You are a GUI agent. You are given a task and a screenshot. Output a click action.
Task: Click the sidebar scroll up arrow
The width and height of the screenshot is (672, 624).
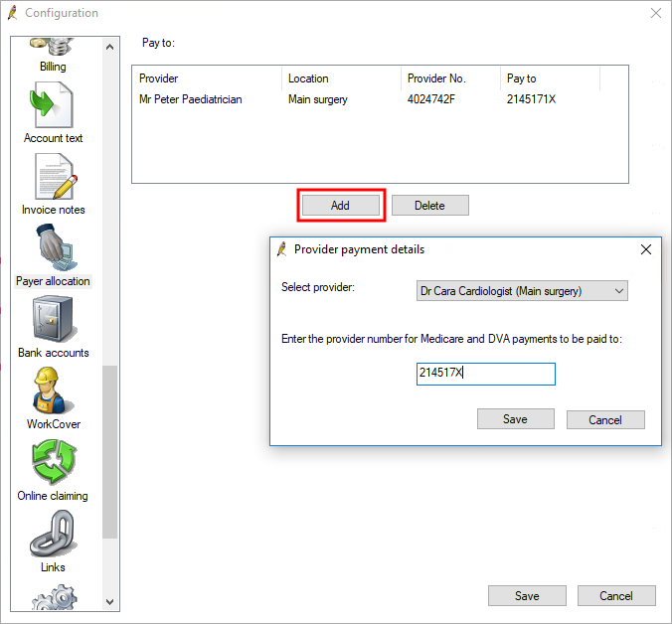coord(109,47)
